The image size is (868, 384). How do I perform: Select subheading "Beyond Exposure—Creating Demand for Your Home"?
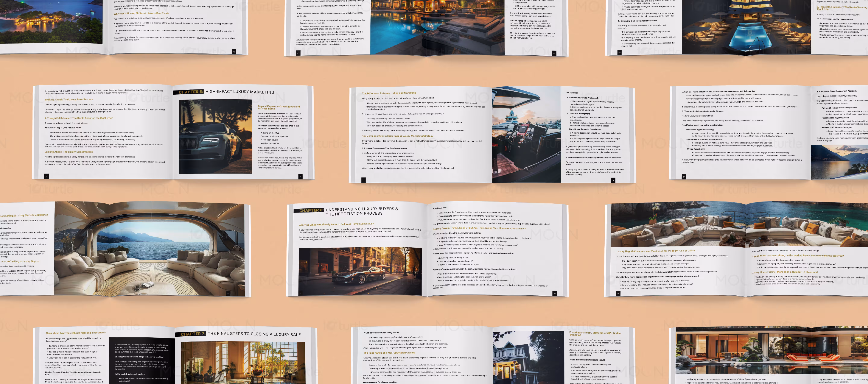tap(279, 108)
